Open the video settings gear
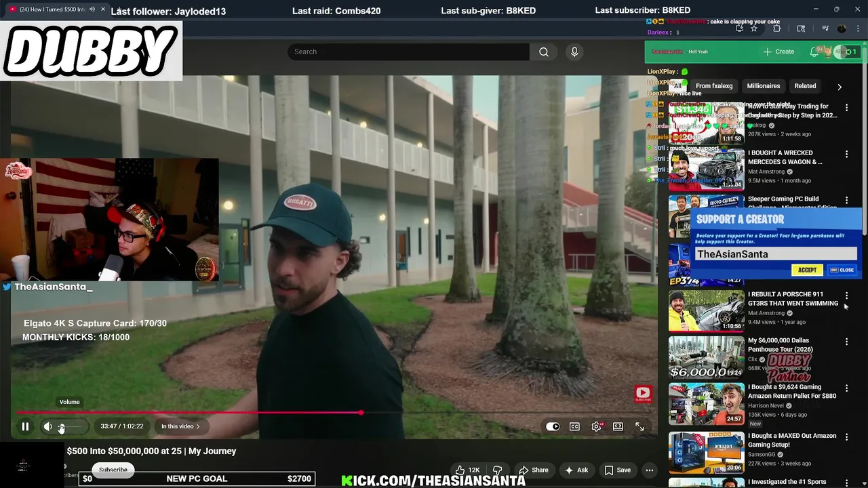The width and height of the screenshot is (868, 488). (x=596, y=426)
